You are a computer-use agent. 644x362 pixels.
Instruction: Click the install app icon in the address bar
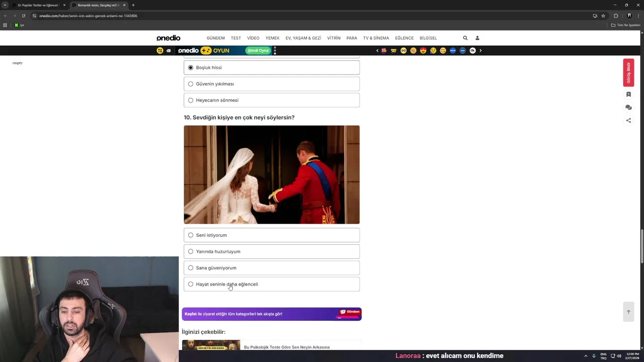595,16
